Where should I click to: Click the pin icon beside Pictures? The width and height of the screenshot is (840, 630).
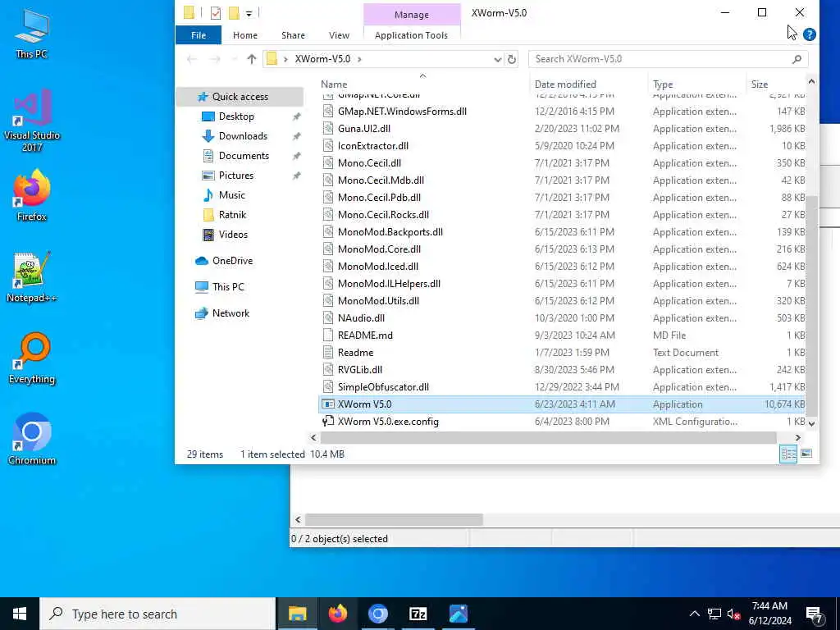point(296,176)
